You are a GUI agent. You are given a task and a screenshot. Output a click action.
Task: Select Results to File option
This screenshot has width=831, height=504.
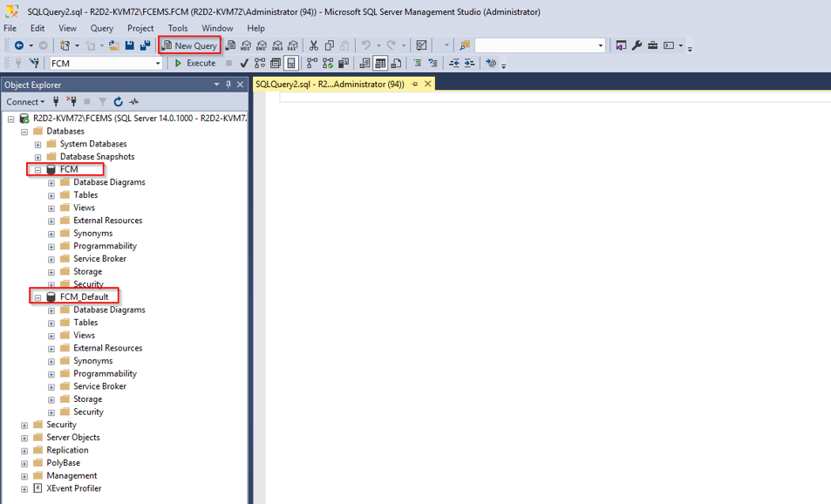point(396,63)
